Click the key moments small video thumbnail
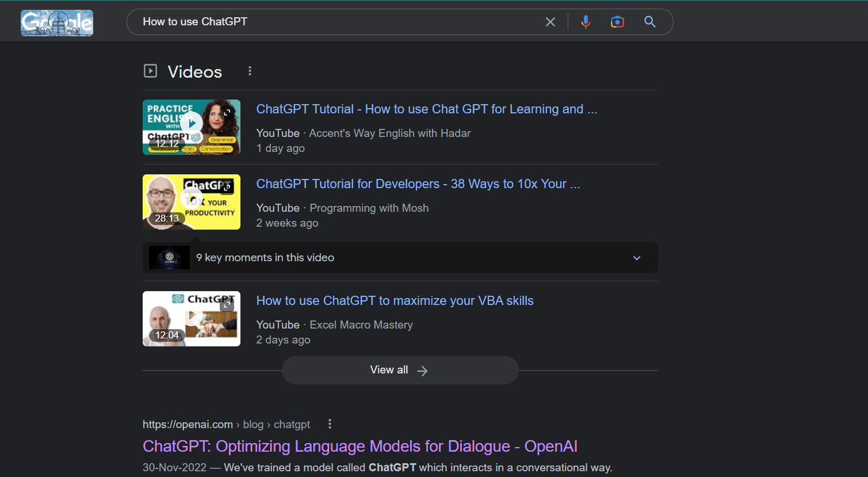This screenshot has height=477, width=868. pos(169,258)
